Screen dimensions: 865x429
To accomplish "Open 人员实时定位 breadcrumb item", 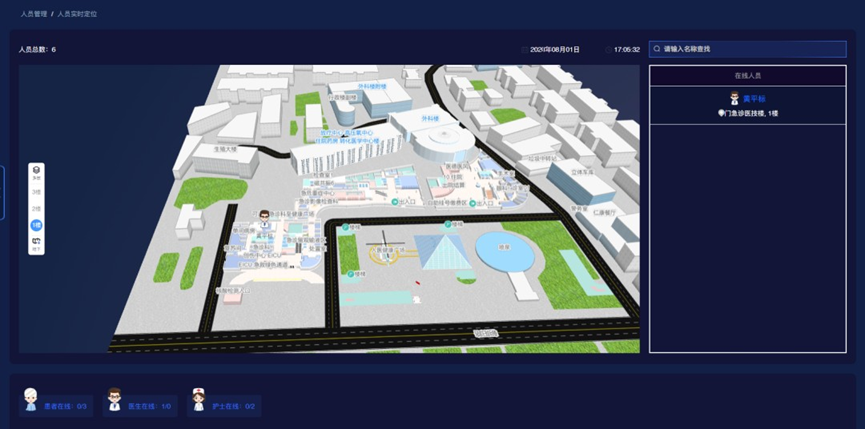I will tap(78, 15).
